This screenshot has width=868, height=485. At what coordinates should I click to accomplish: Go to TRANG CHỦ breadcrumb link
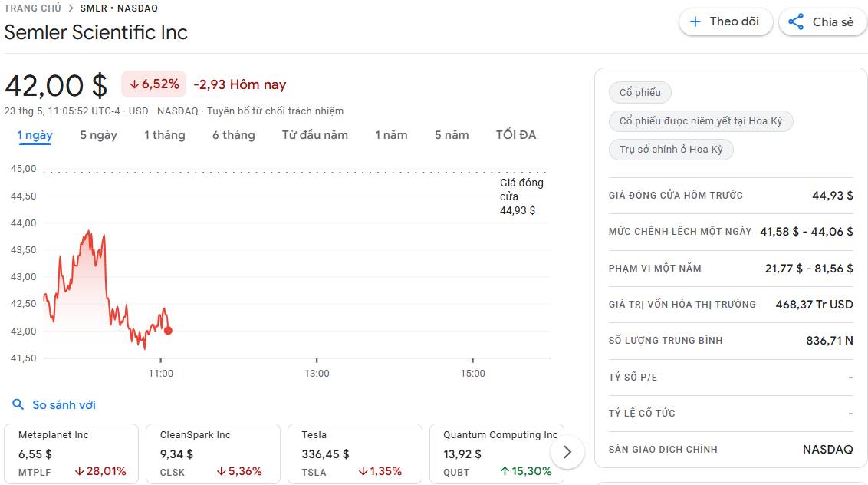click(33, 8)
